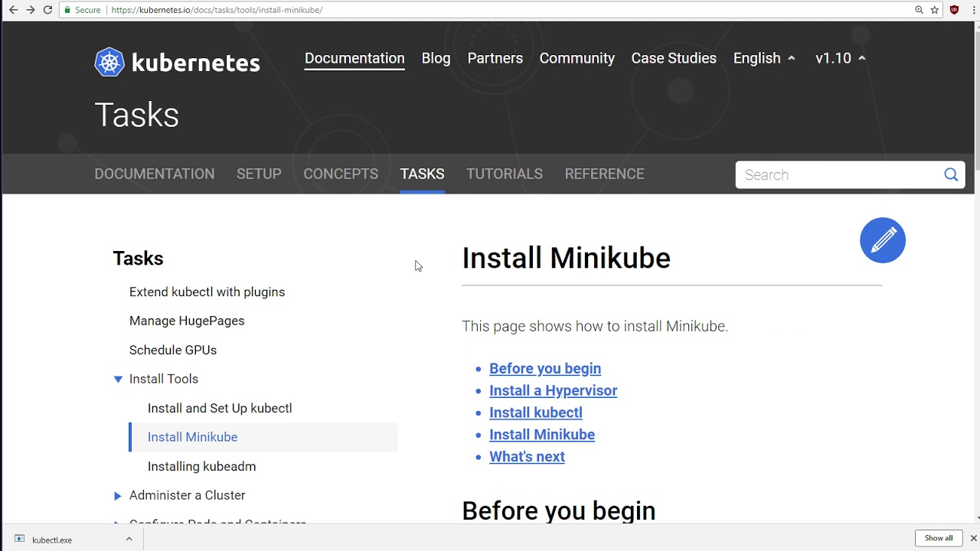Expand the Administer a Cluster section
The width and height of the screenshot is (980, 551).
tap(118, 496)
